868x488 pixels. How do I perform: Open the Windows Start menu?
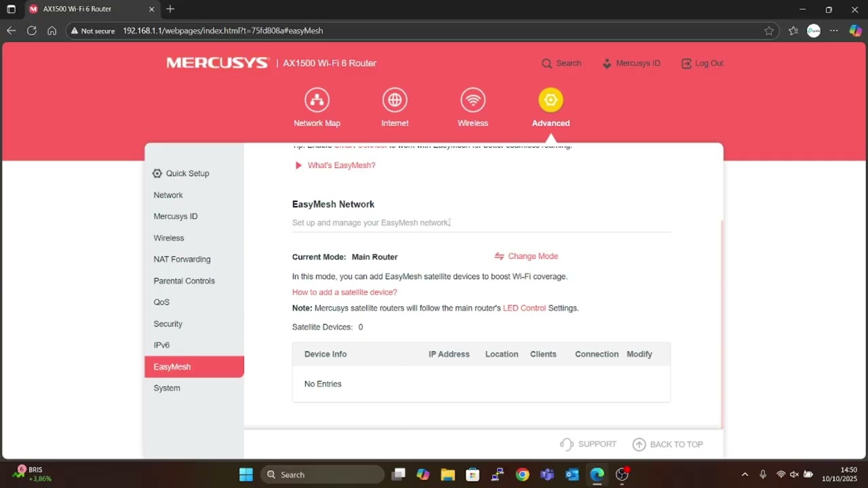245,474
